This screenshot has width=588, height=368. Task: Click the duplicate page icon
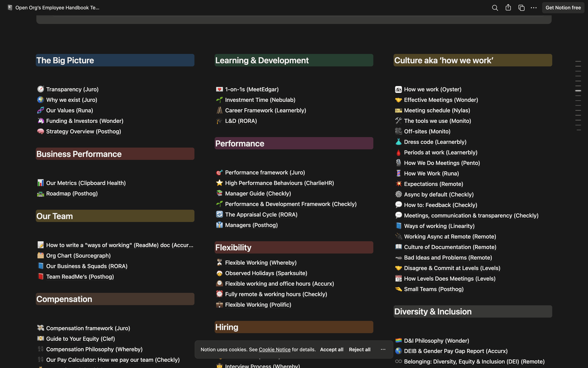521,8
